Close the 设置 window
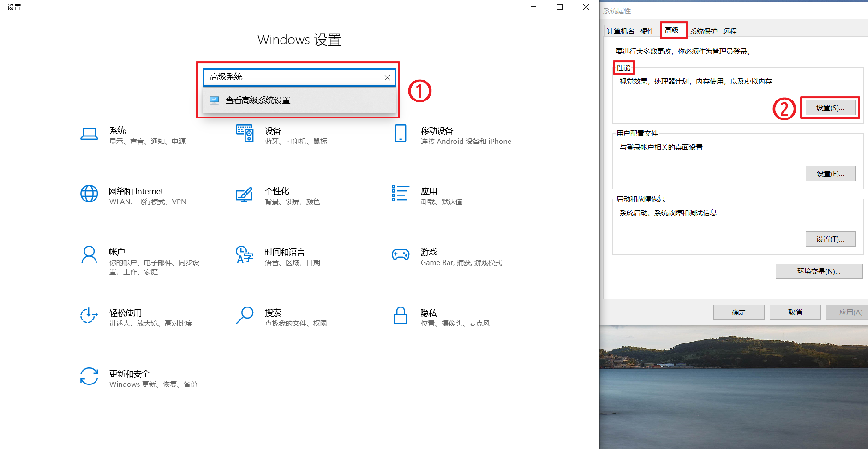Viewport: 868px width, 449px height. 586,7
